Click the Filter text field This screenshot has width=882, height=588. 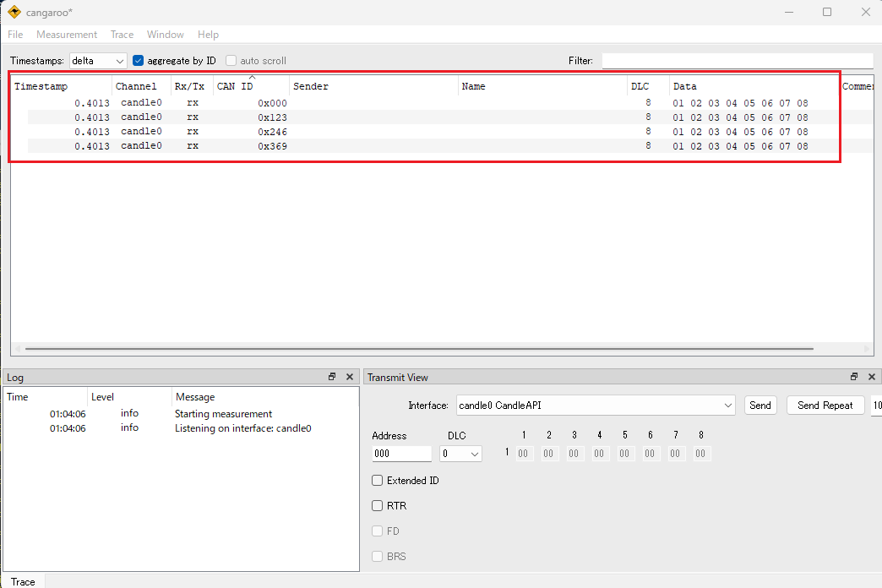pyautogui.click(x=737, y=61)
